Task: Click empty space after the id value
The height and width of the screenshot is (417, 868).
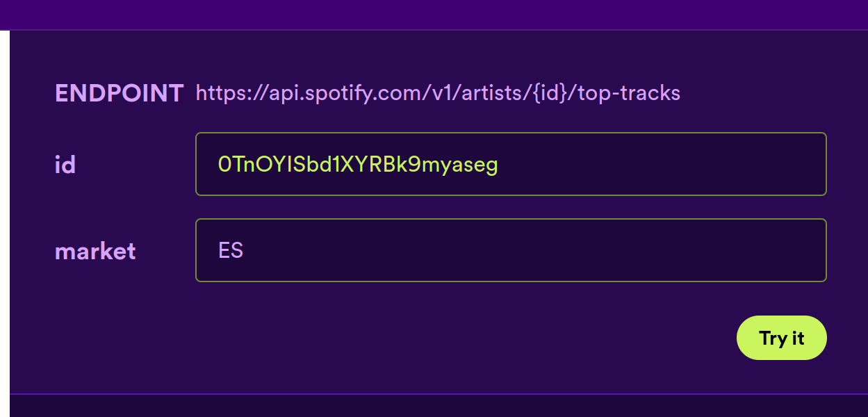Action: [x=660, y=164]
